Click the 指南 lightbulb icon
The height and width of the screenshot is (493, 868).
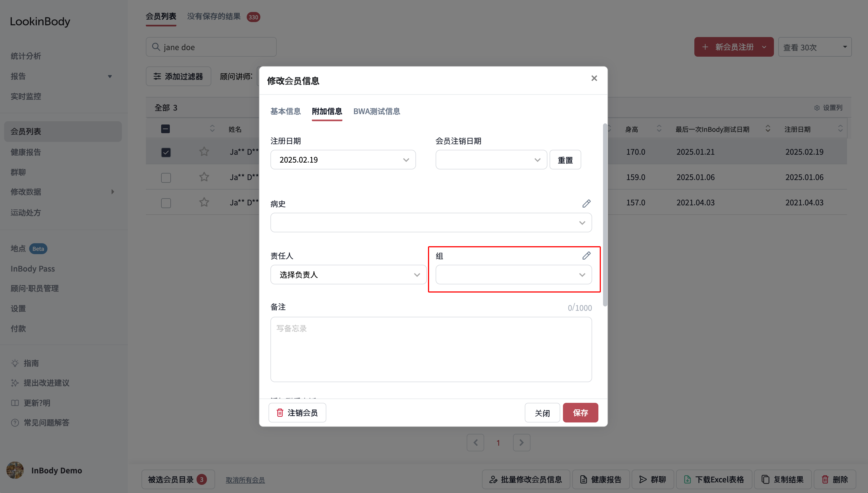coord(15,363)
